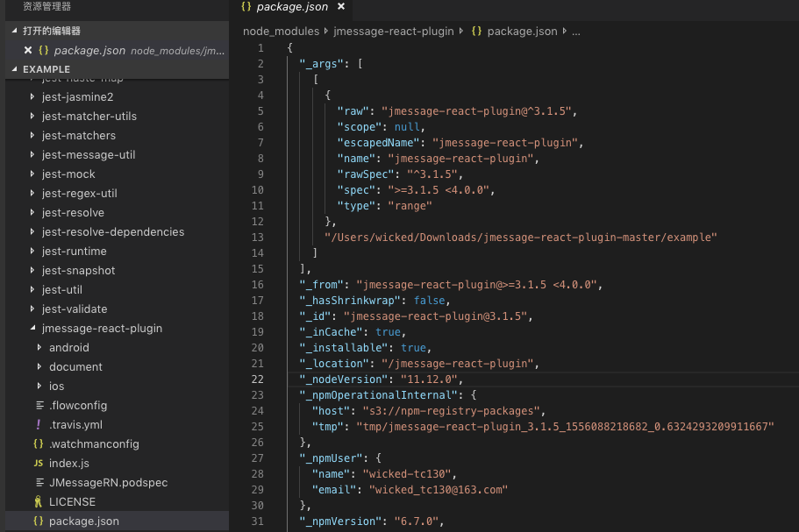Image resolution: width=799 pixels, height=532 pixels.
Task: Click braces icon of package.json in tree
Action: click(39, 521)
